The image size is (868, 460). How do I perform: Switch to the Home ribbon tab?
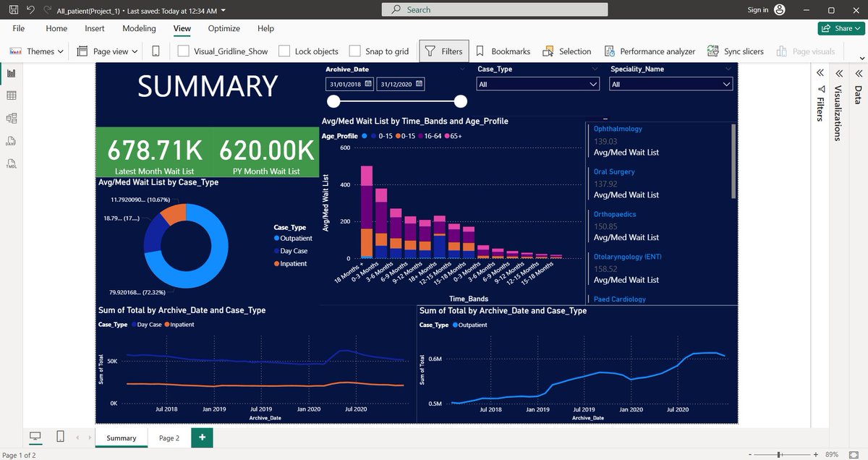click(56, 28)
